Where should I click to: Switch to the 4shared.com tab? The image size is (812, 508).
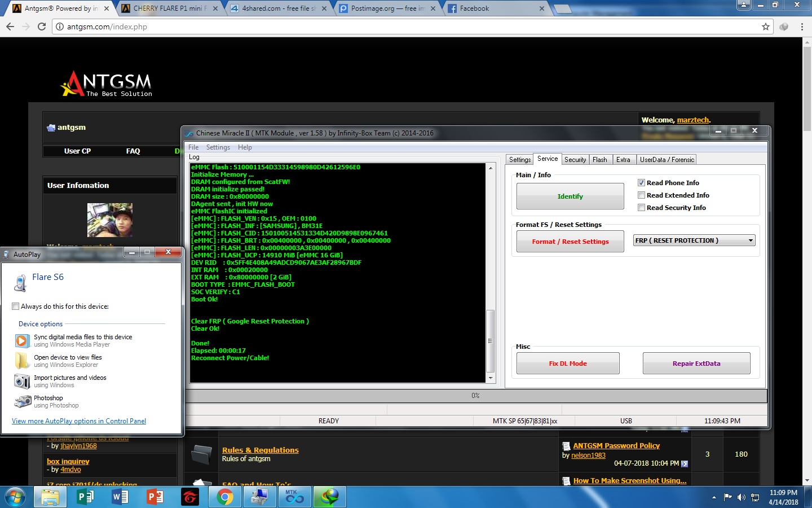click(279, 8)
